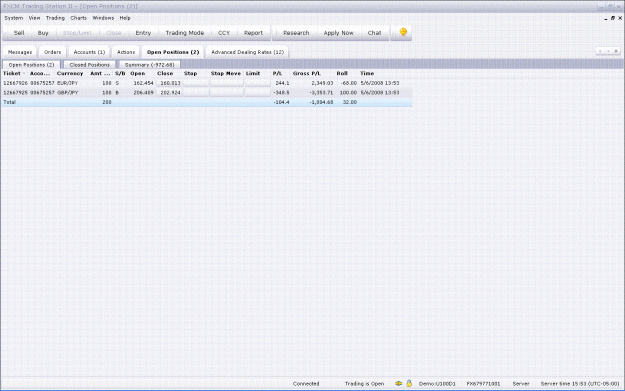Switch to Advanced Dealing Rates (12) tab
The width and height of the screenshot is (625, 391).
pos(248,52)
